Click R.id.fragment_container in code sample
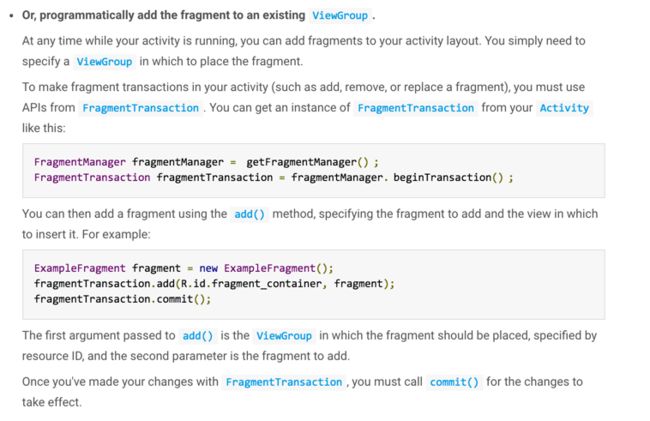This screenshot has height=421, width=650. [251, 284]
